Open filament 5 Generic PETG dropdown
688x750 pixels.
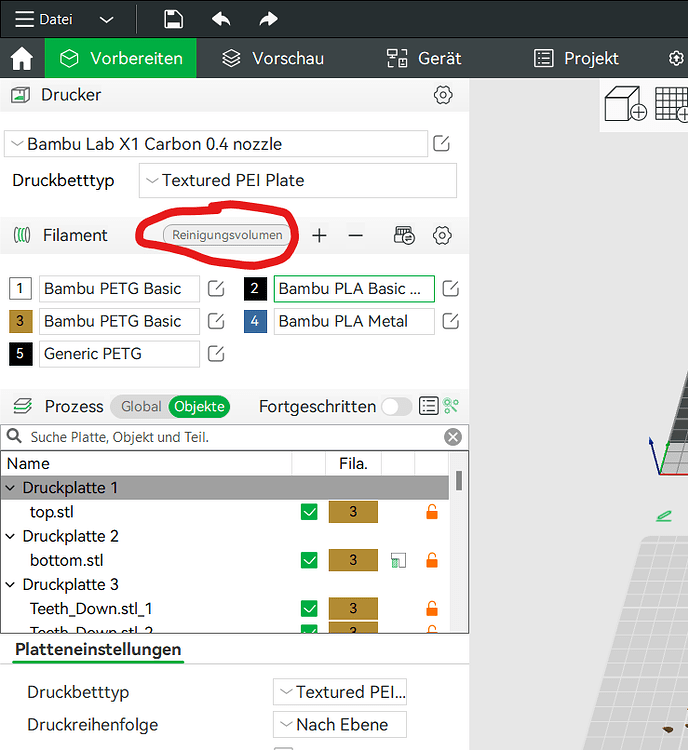point(119,354)
